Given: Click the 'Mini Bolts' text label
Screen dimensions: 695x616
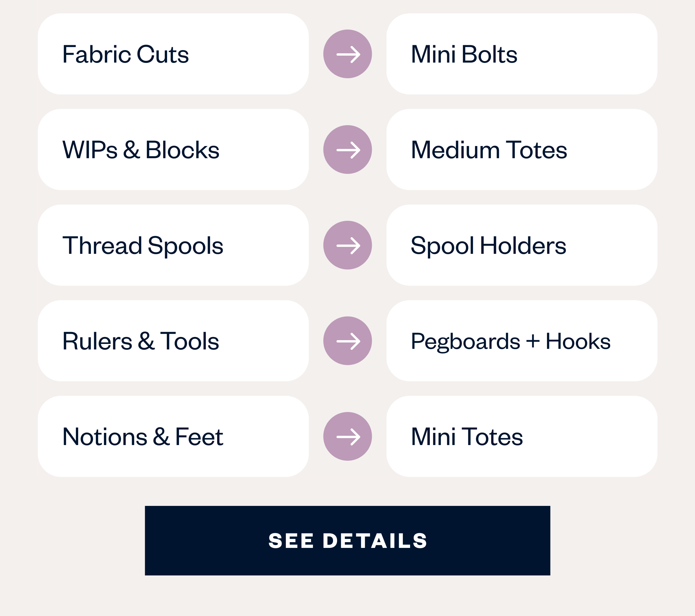Looking at the screenshot, I should click(464, 54).
